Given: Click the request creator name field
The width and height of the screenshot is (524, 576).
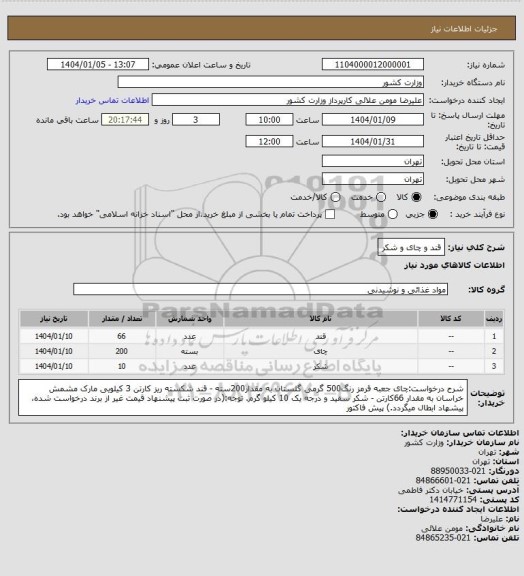Looking at the screenshot, I should [x=288, y=100].
